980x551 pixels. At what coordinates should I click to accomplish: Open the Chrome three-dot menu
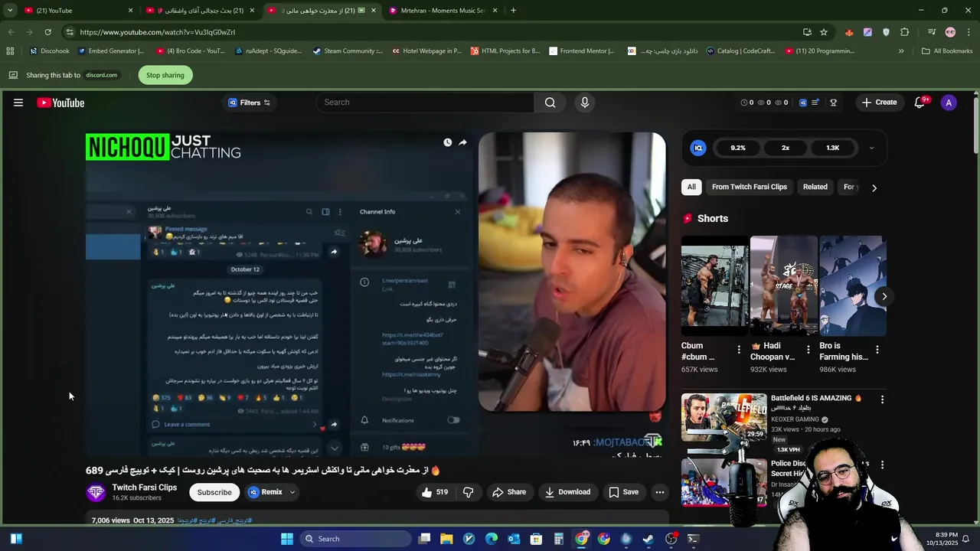[x=969, y=32]
